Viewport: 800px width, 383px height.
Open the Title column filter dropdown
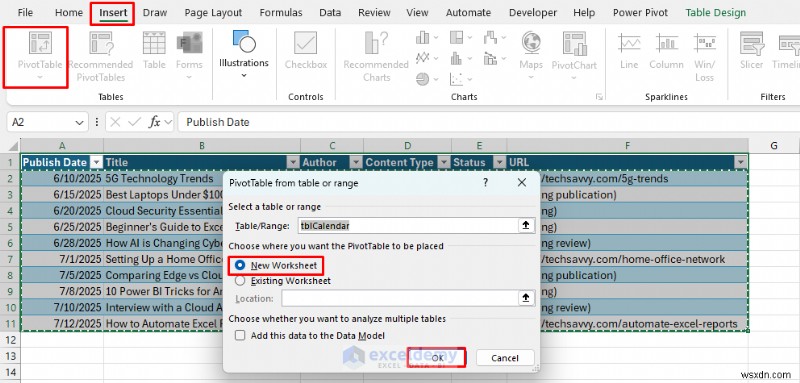(293, 163)
